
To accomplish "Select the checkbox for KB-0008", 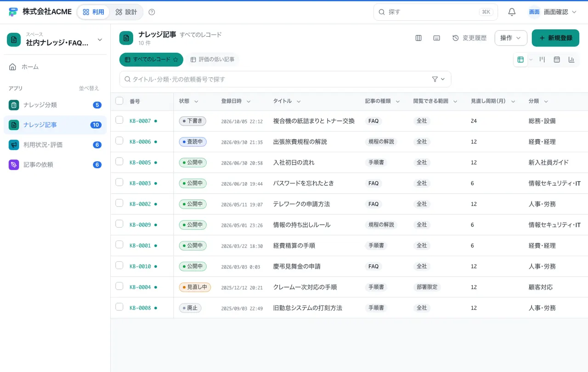I will (x=119, y=307).
